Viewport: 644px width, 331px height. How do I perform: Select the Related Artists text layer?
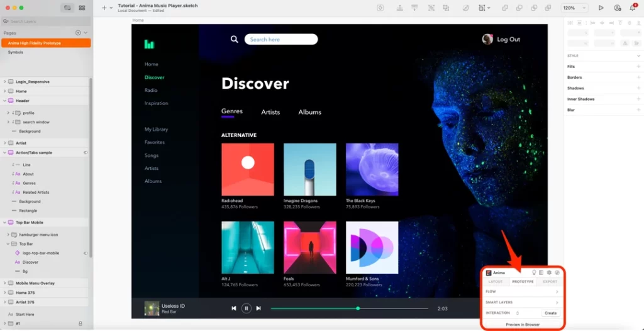click(x=36, y=192)
